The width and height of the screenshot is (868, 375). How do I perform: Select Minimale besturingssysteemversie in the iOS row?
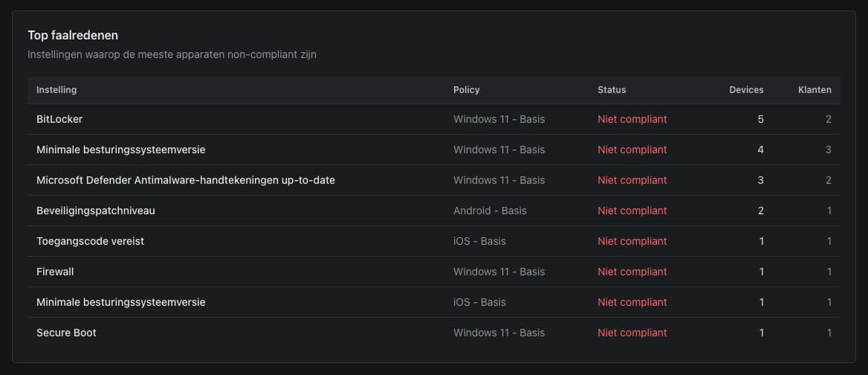pyautogui.click(x=120, y=302)
